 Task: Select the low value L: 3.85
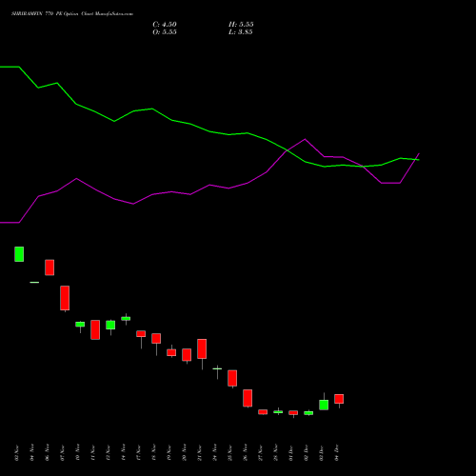click(x=241, y=32)
